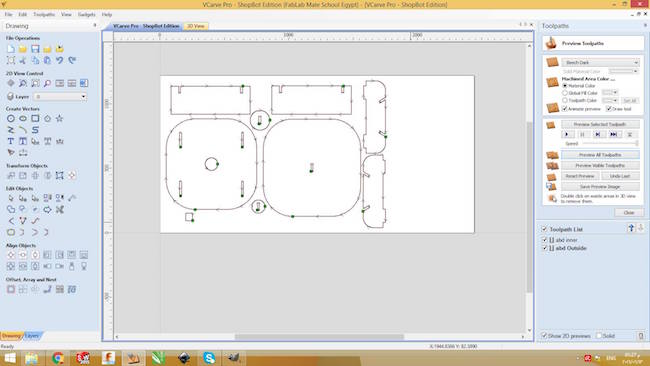650x366 pixels.
Task: Select the Draw Ellipse tool
Action: click(x=23, y=119)
